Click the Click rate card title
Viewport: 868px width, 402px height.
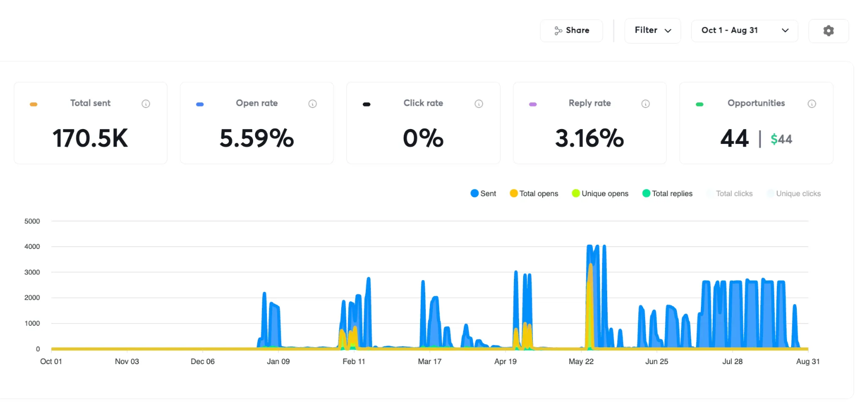point(423,103)
